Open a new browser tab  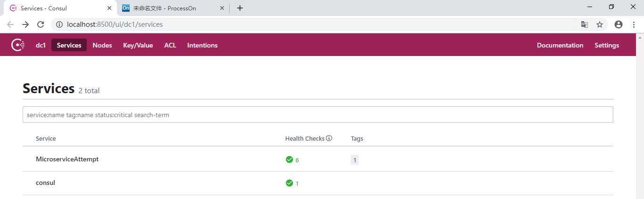(x=240, y=8)
